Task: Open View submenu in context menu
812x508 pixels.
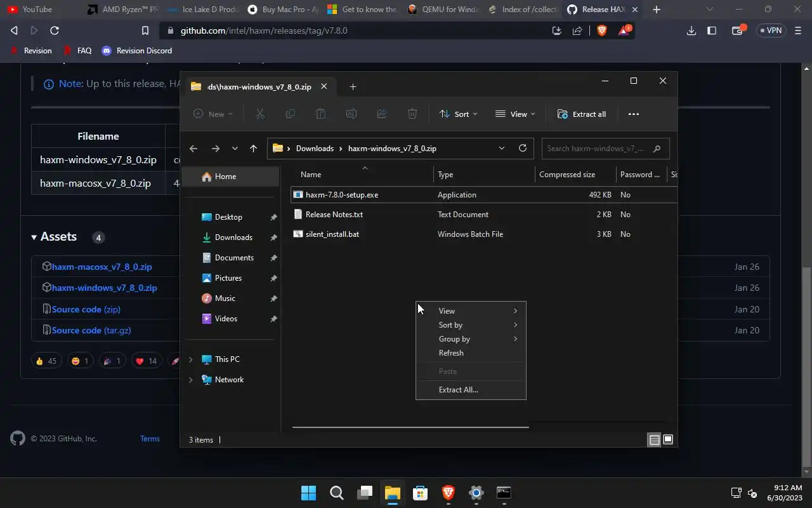Action: point(471,311)
